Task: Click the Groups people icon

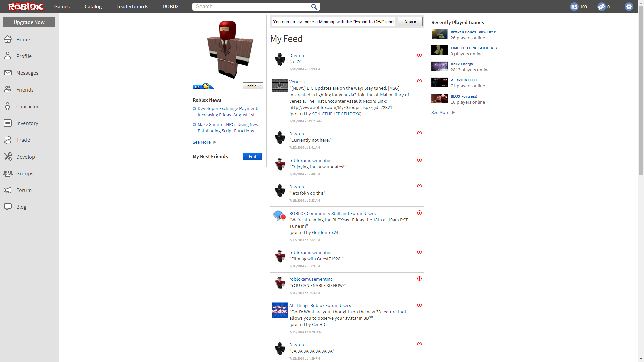Action: pyautogui.click(x=8, y=173)
